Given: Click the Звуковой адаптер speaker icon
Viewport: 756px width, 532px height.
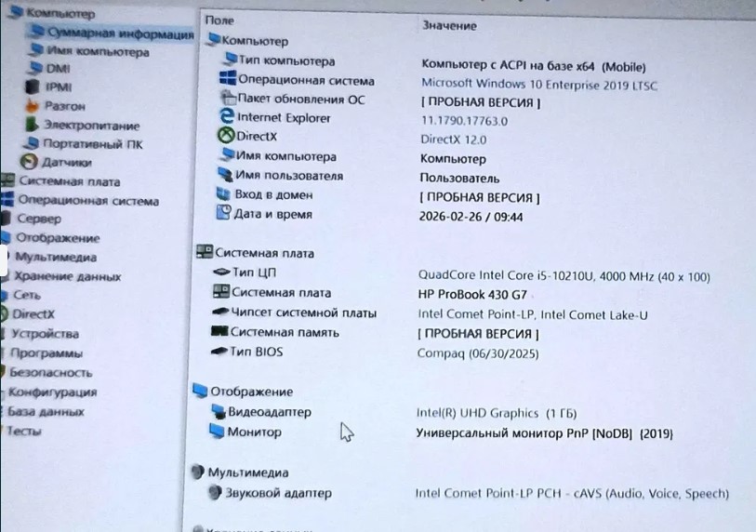Looking at the screenshot, I should pyautogui.click(x=215, y=492).
